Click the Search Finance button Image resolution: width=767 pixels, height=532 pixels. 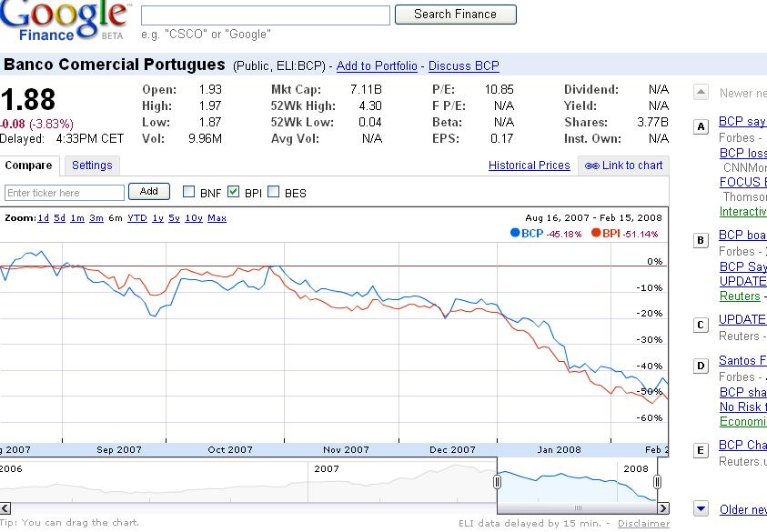[x=456, y=15]
